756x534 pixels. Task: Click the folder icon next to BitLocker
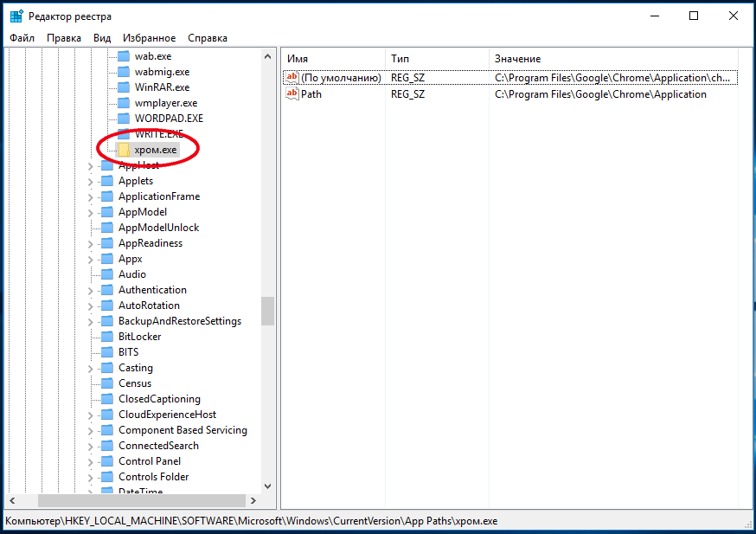click(x=106, y=337)
